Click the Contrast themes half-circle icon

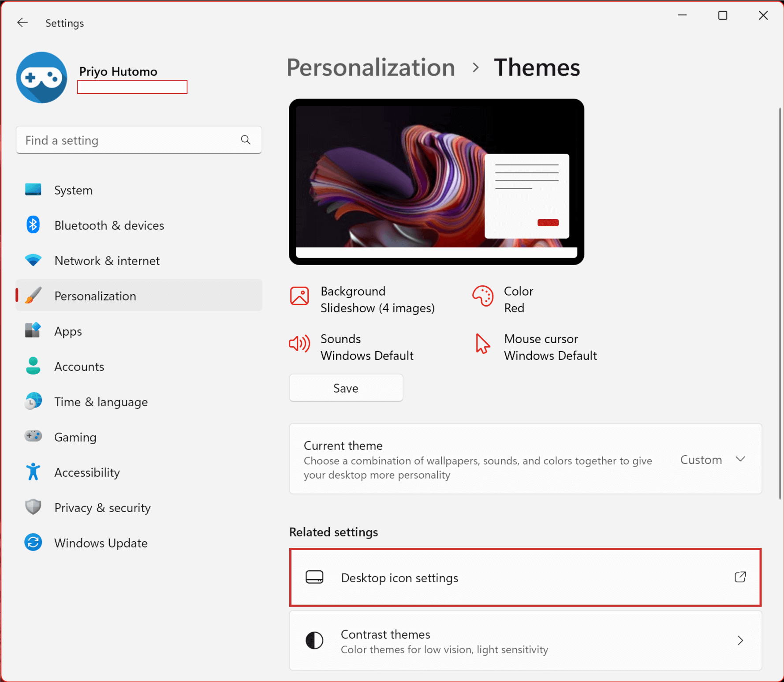314,641
